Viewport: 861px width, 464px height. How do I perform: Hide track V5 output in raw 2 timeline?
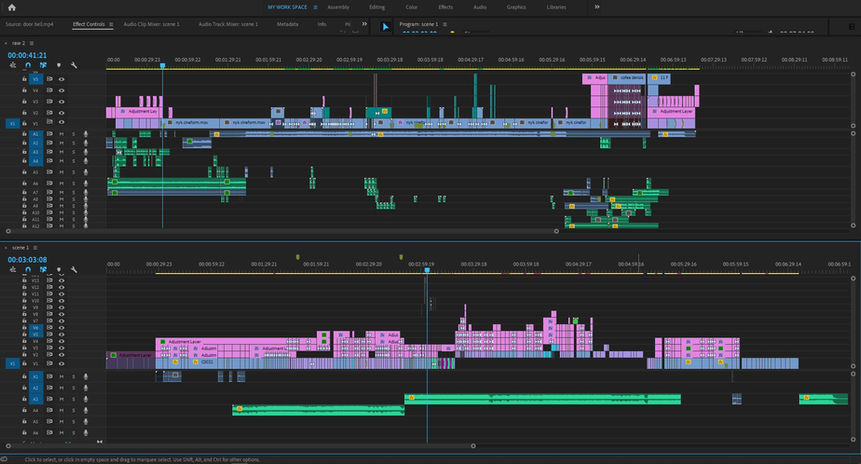[x=61, y=78]
